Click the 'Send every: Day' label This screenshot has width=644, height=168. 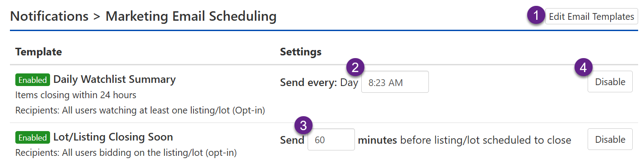(x=319, y=82)
